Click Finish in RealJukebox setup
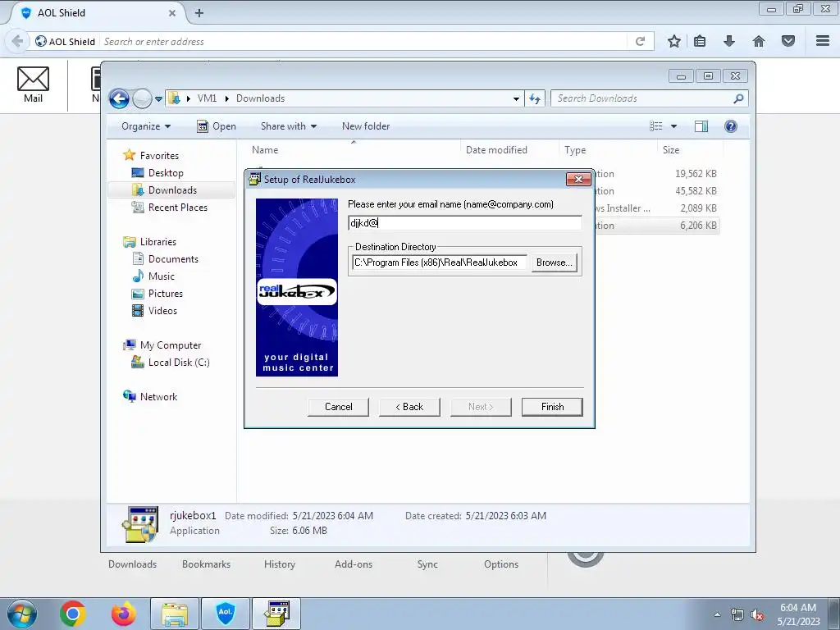Screen dimensions: 840x630 [552, 407]
